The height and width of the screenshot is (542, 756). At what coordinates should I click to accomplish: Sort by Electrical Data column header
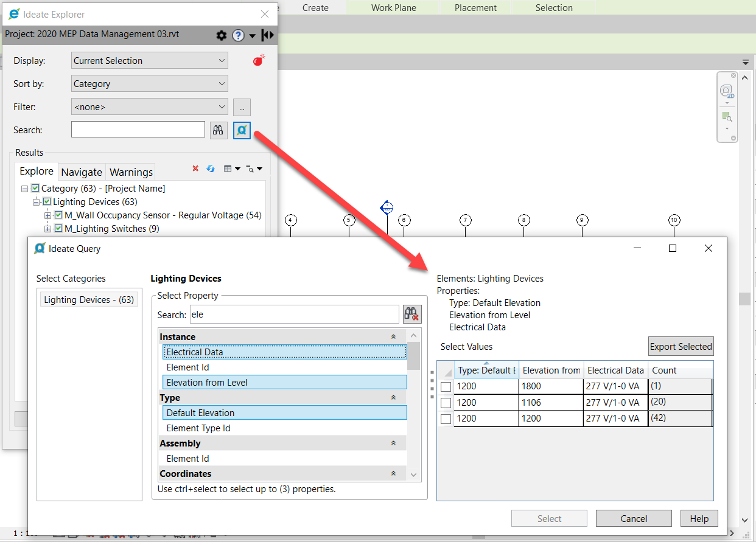click(615, 370)
